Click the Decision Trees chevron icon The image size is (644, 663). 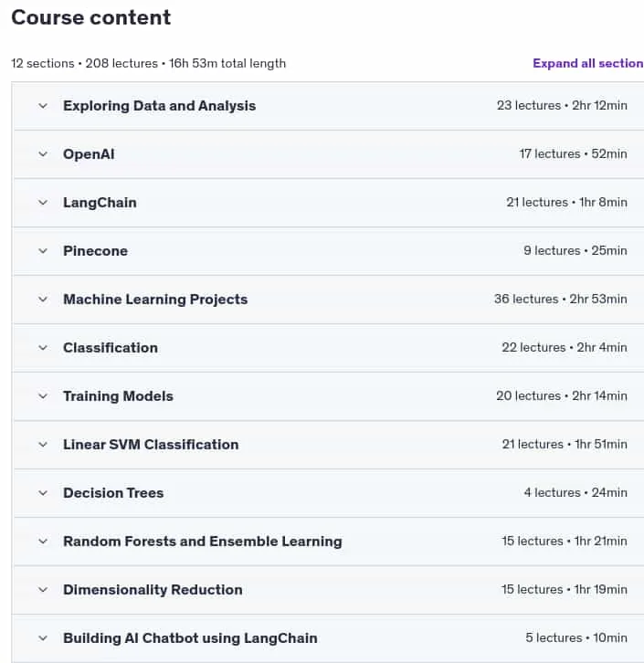point(43,493)
